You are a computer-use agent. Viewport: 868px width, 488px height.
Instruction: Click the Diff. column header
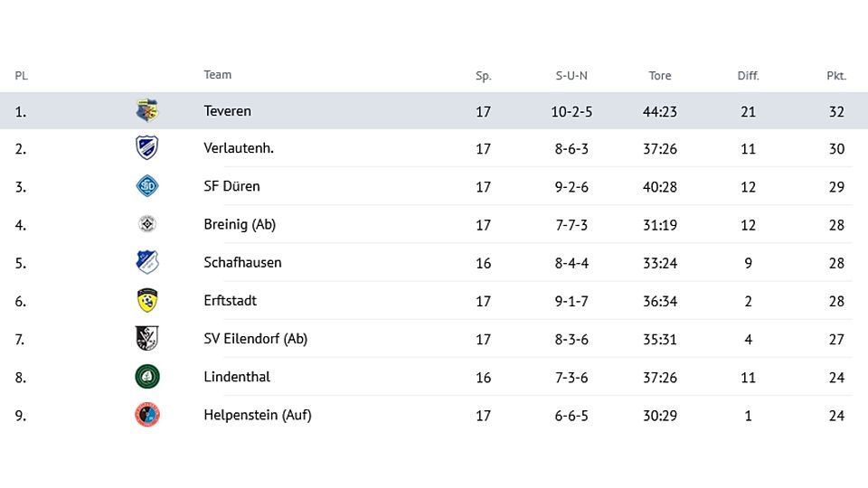point(748,76)
